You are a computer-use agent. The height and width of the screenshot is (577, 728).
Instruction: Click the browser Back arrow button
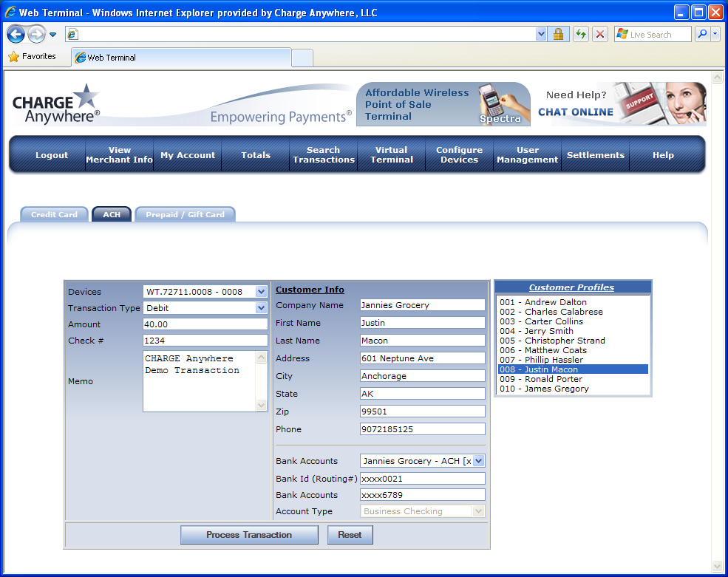16,34
